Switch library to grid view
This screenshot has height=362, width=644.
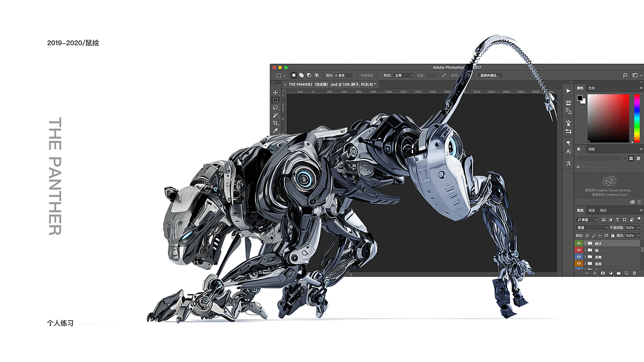point(631,158)
